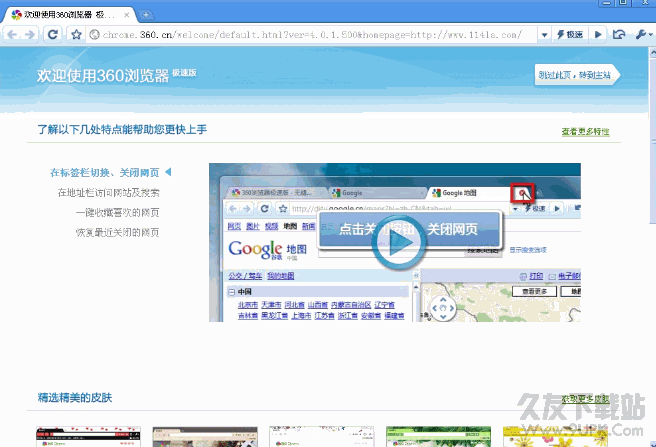Select 恢复最近关闭的网页 feature item

[x=118, y=232]
